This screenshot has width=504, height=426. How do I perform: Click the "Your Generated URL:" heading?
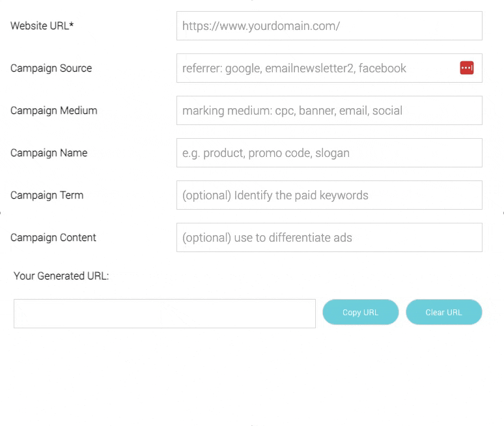pyautogui.click(x=61, y=276)
